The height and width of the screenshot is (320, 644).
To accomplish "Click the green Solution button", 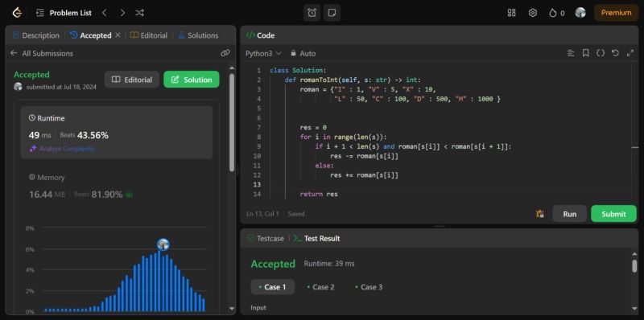I will 192,80.
